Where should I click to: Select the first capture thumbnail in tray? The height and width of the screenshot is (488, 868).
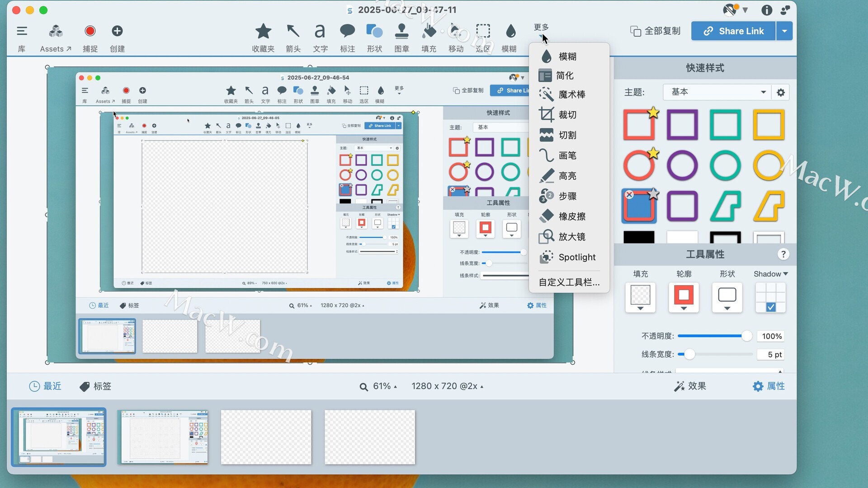pyautogui.click(x=59, y=437)
